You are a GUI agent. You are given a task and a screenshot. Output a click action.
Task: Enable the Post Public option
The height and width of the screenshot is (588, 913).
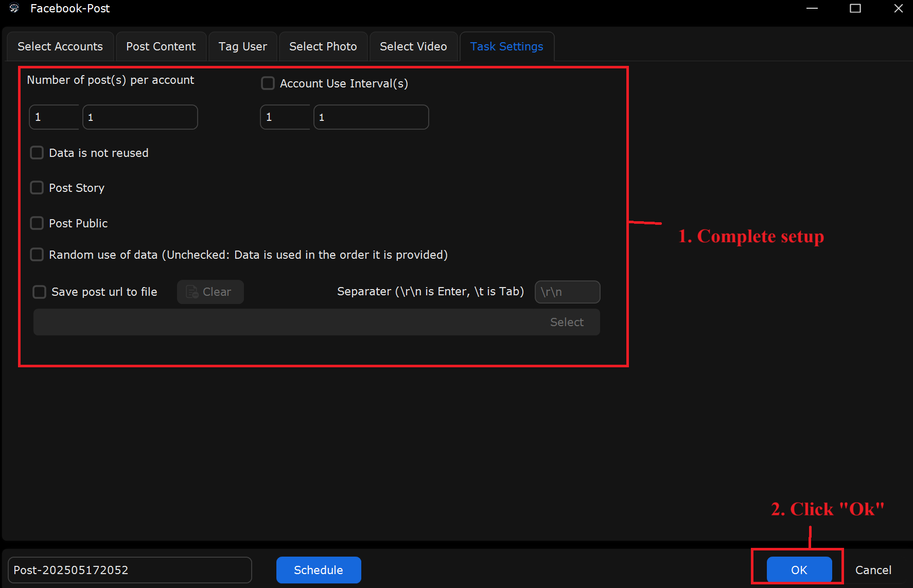tap(37, 223)
